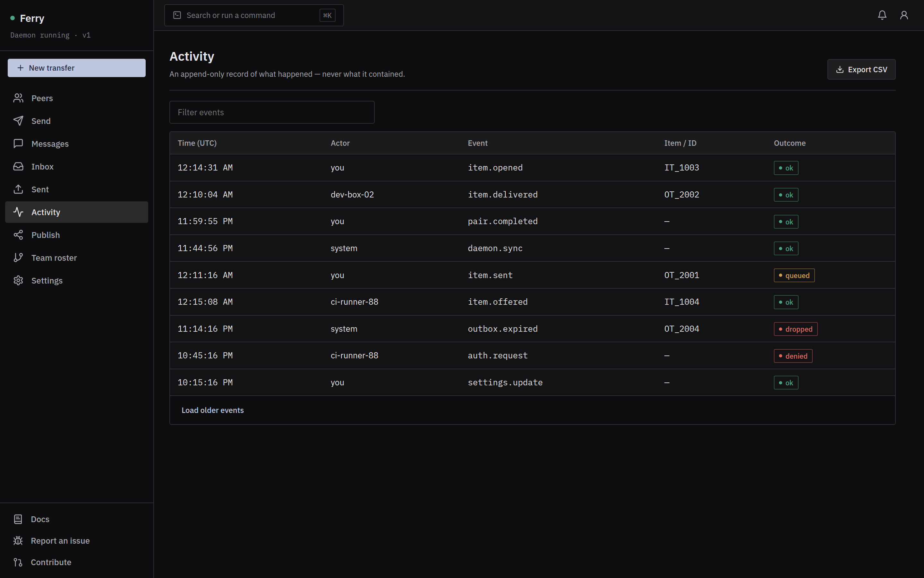The image size is (924, 578).
Task: Start a New transfer
Action: pyautogui.click(x=76, y=68)
